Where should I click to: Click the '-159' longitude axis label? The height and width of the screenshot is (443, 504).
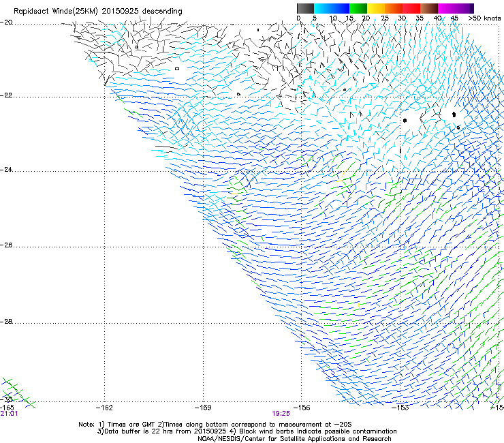[203, 408]
